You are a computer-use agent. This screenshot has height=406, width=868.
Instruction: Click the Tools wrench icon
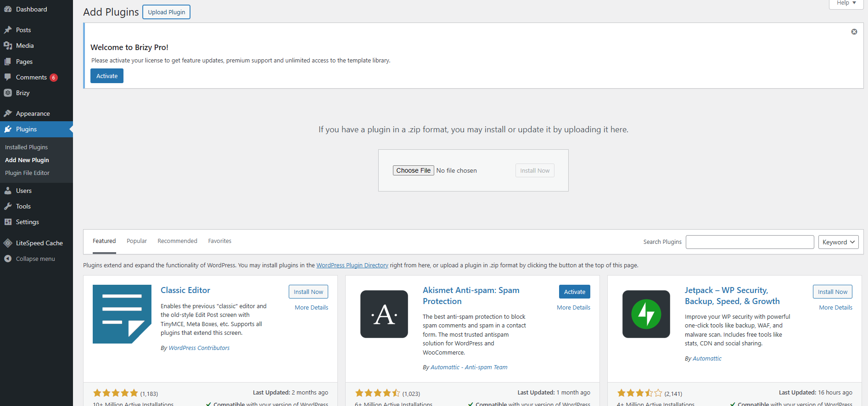[x=8, y=206]
